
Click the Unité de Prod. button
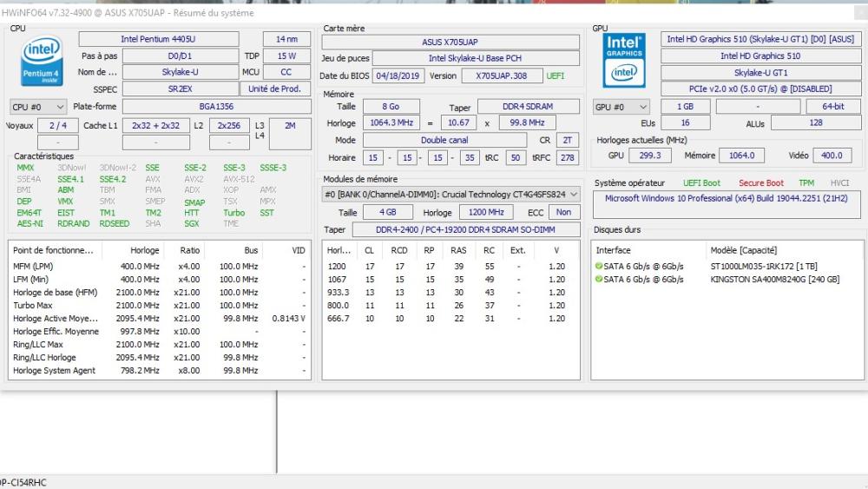pyautogui.click(x=274, y=89)
